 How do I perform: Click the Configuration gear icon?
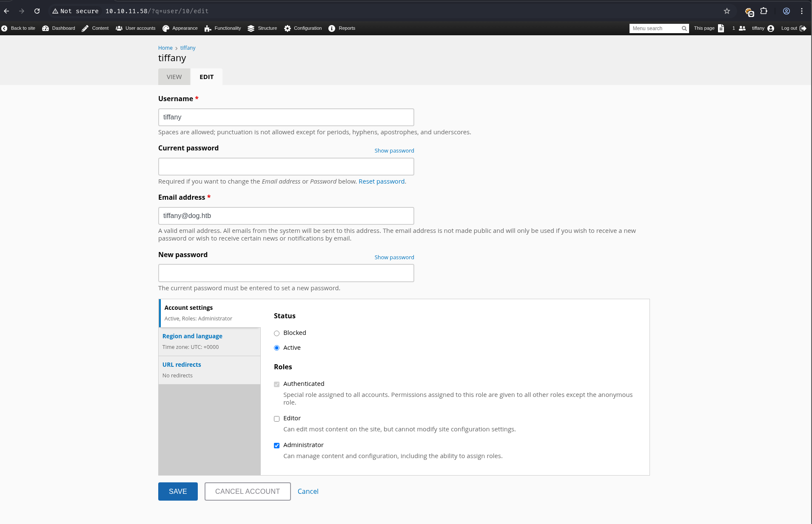point(288,28)
